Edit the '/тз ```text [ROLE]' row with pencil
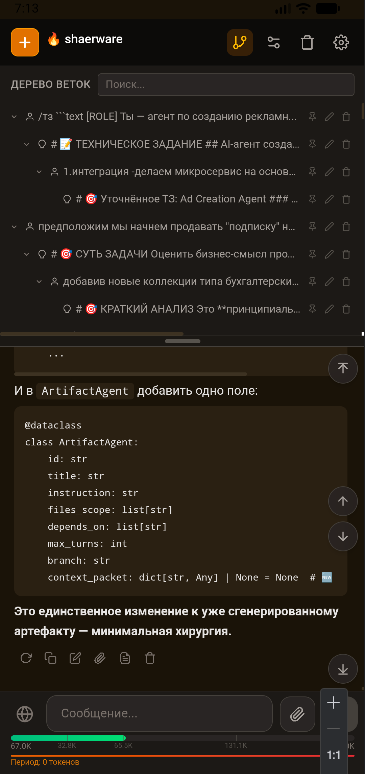 point(329,117)
